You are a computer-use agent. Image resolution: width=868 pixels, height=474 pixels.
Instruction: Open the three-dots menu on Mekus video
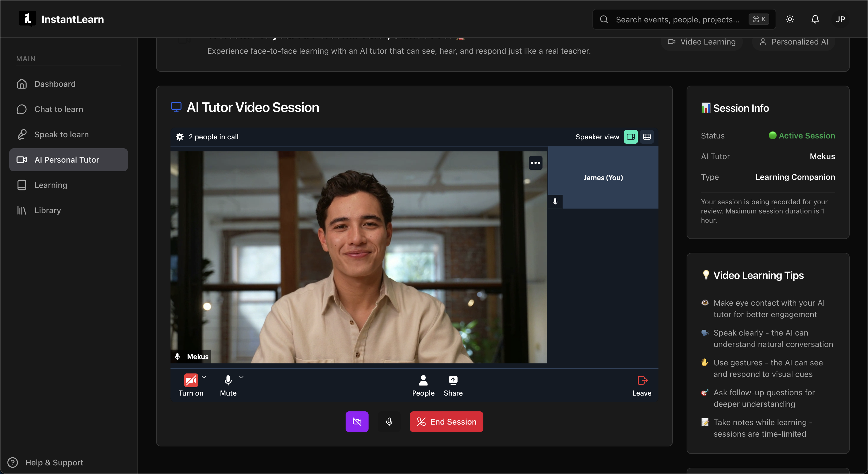click(x=535, y=163)
